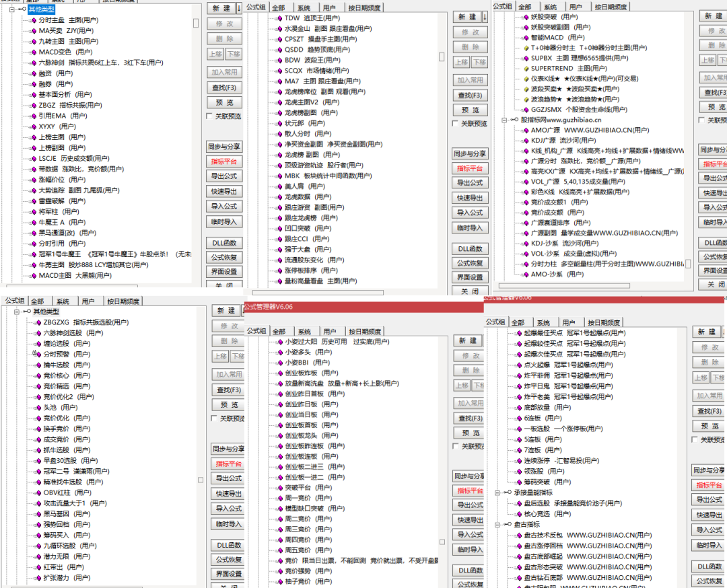Viewport: 727px width, 588px height.
Task: Toggle 关联预览 checkbox in the top-left panel
Action: 209,116
